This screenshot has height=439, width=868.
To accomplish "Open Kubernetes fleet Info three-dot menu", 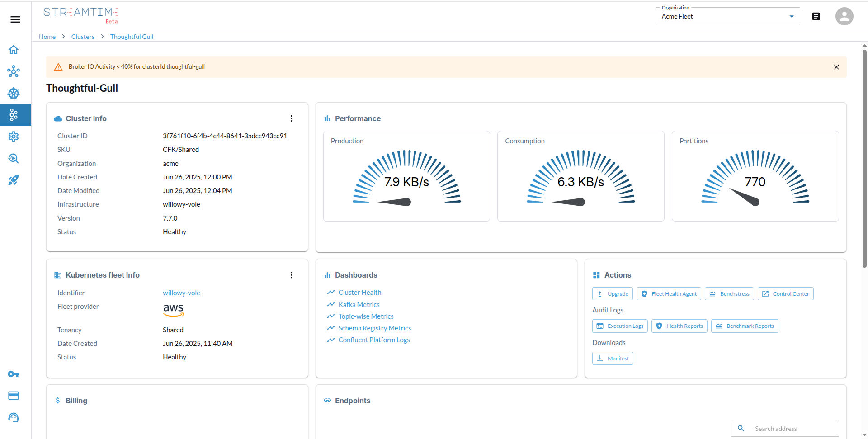I will coord(292,275).
